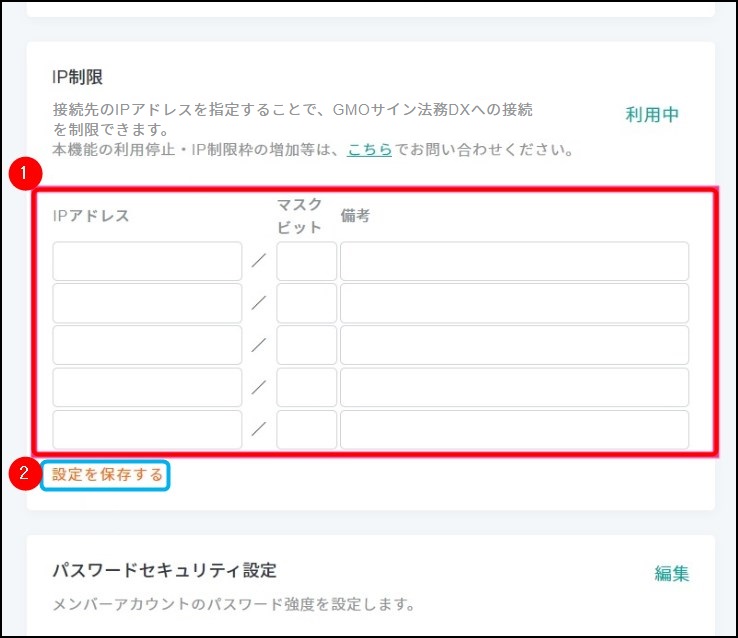Viewport: 738px width, 638px height.
Task: Select the third row マスクビット field
Action: click(306, 345)
